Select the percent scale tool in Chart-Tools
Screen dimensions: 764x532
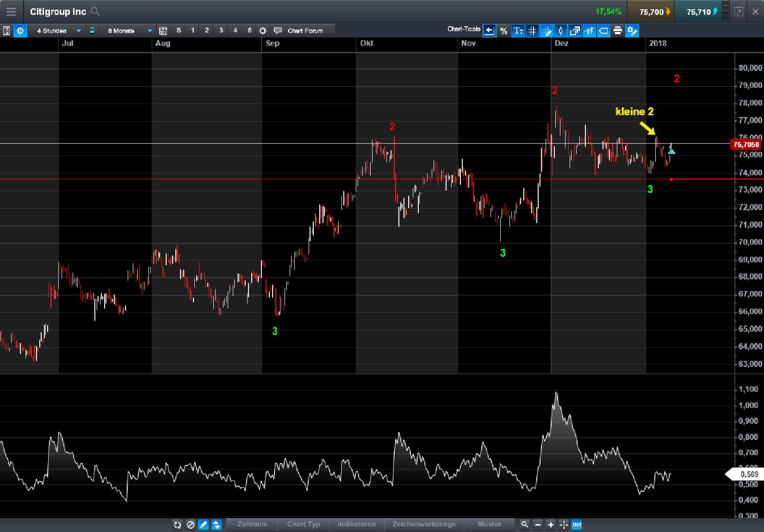click(503, 31)
